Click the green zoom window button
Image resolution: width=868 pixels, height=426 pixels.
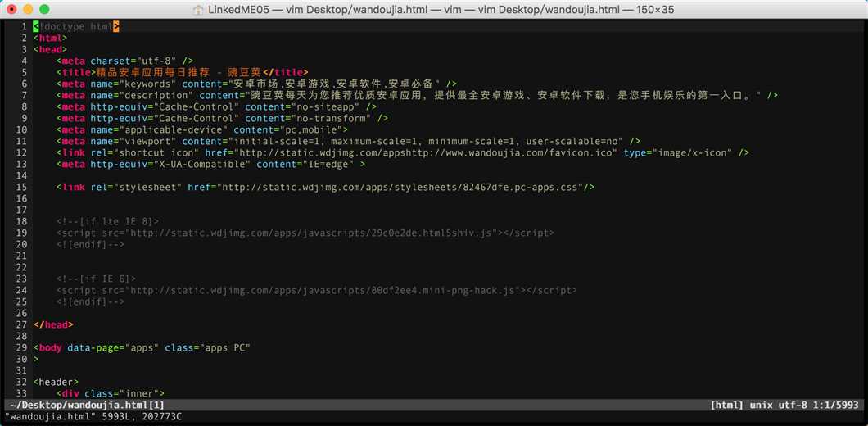tap(45, 9)
